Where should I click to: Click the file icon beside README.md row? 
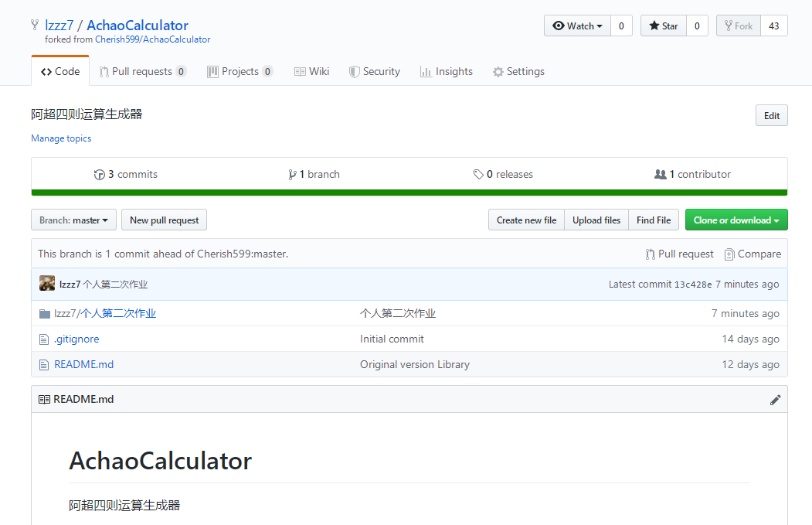44,365
